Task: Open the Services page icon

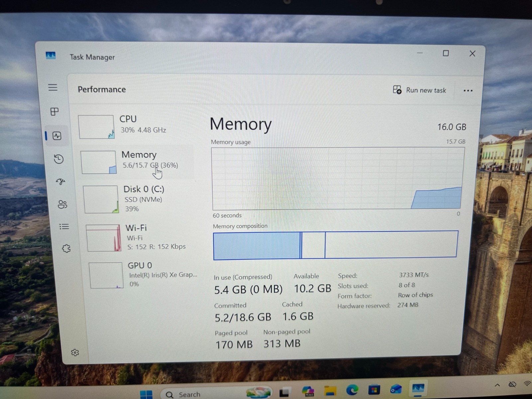Action: click(66, 248)
